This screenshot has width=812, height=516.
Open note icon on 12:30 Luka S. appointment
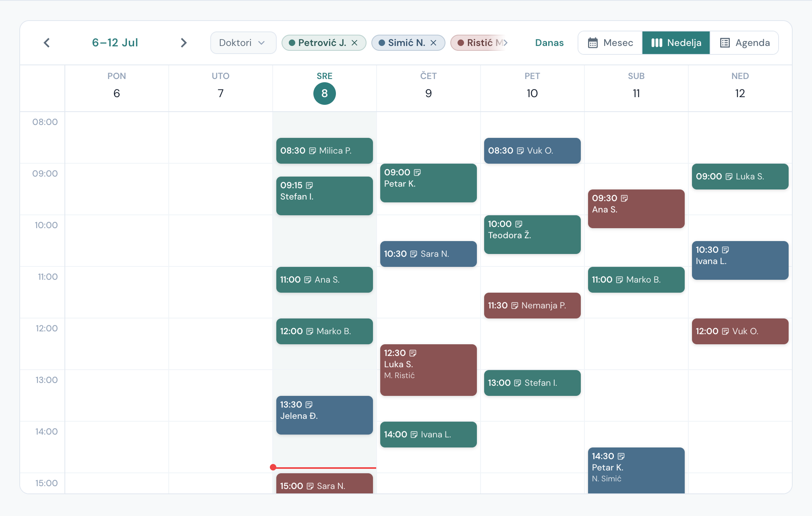click(413, 353)
